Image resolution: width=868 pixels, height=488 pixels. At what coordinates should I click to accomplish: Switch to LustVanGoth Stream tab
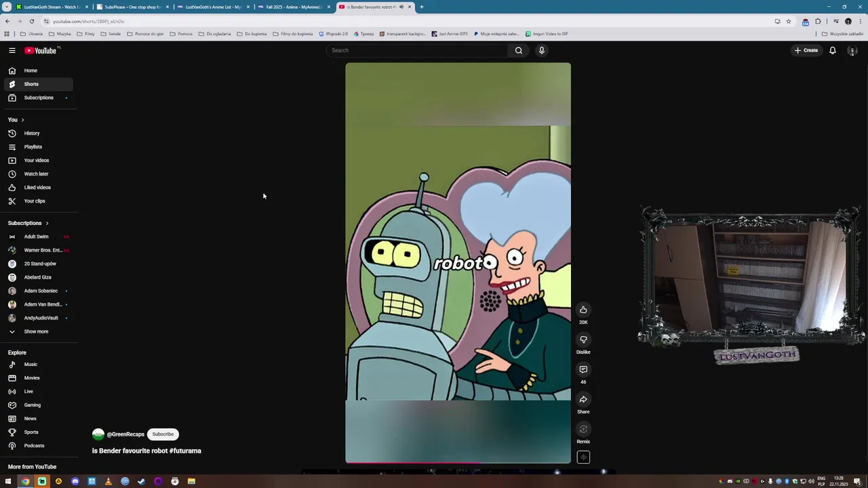(53, 7)
